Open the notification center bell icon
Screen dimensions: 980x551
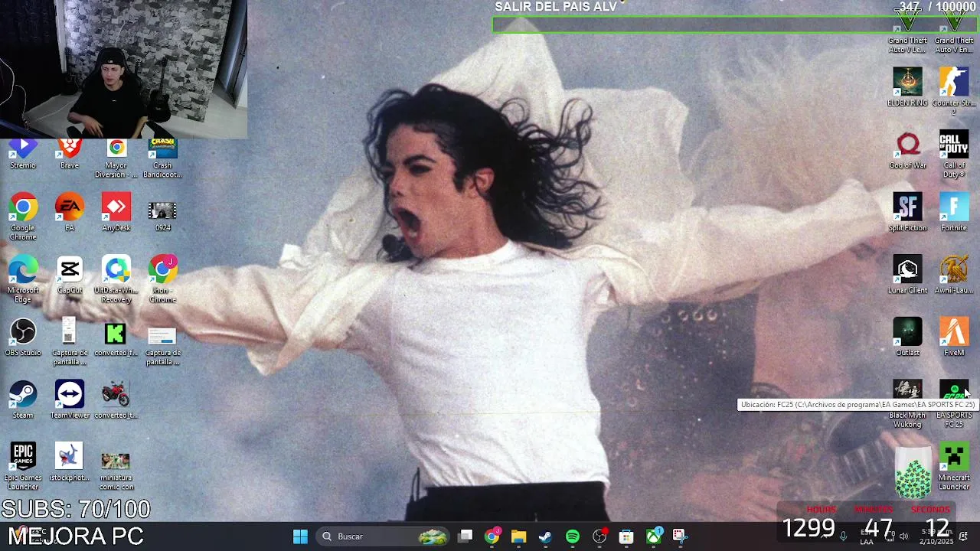(x=963, y=536)
